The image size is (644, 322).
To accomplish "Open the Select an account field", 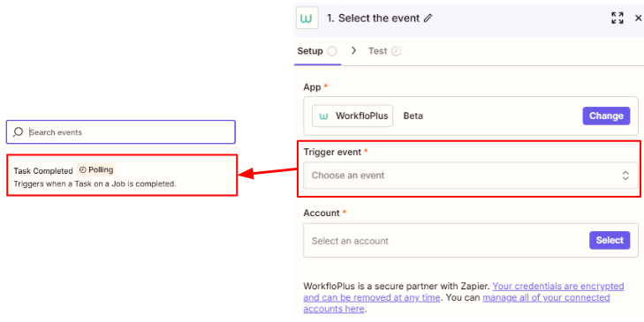I will click(x=471, y=240).
